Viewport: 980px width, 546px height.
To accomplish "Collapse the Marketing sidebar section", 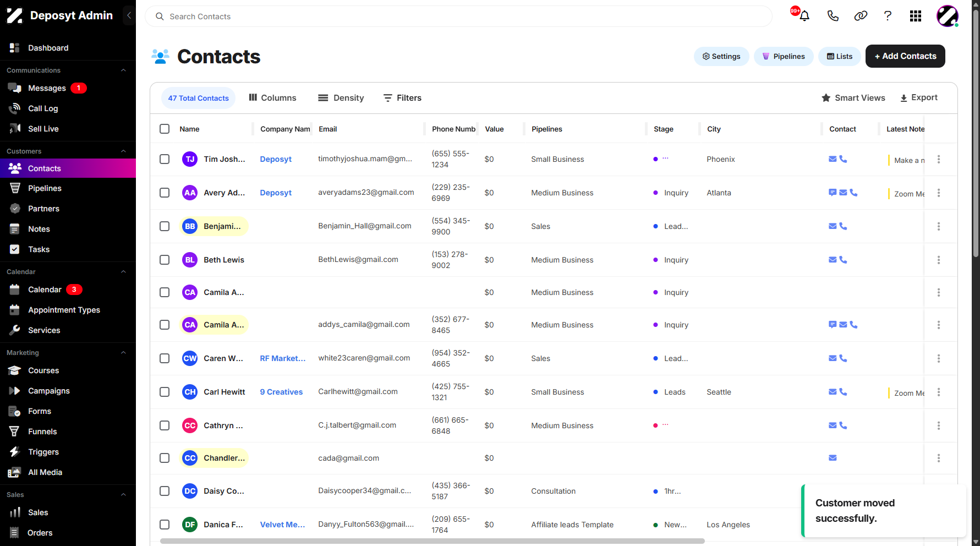I will (x=123, y=353).
